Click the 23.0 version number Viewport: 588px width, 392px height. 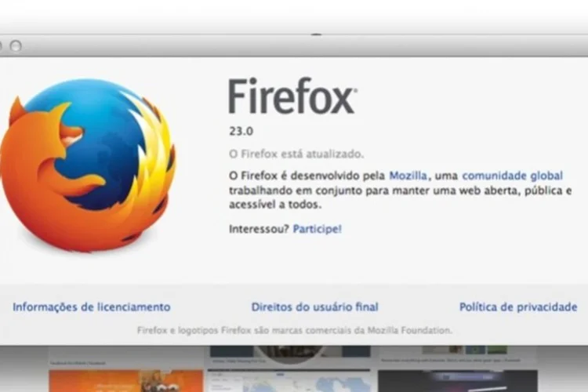pyautogui.click(x=241, y=131)
